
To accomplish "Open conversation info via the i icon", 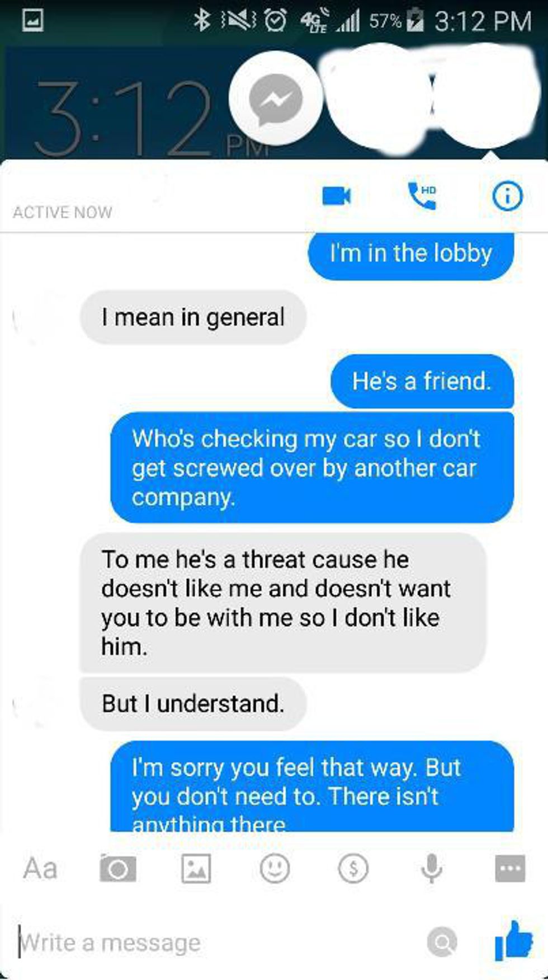I will point(507,196).
